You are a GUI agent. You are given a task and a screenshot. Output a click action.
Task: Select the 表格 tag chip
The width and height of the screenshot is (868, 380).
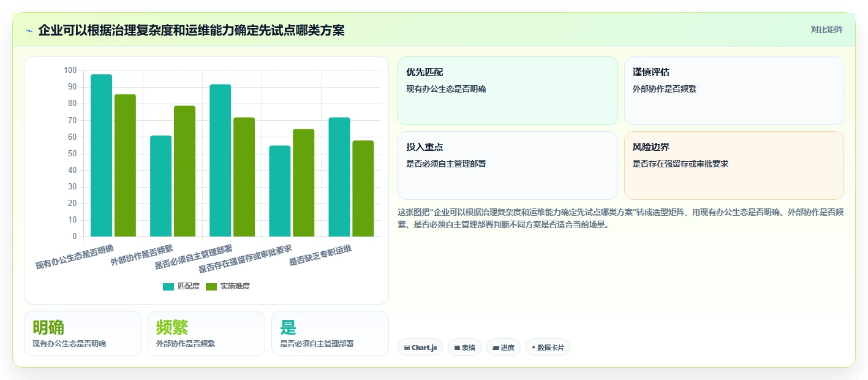tap(465, 348)
